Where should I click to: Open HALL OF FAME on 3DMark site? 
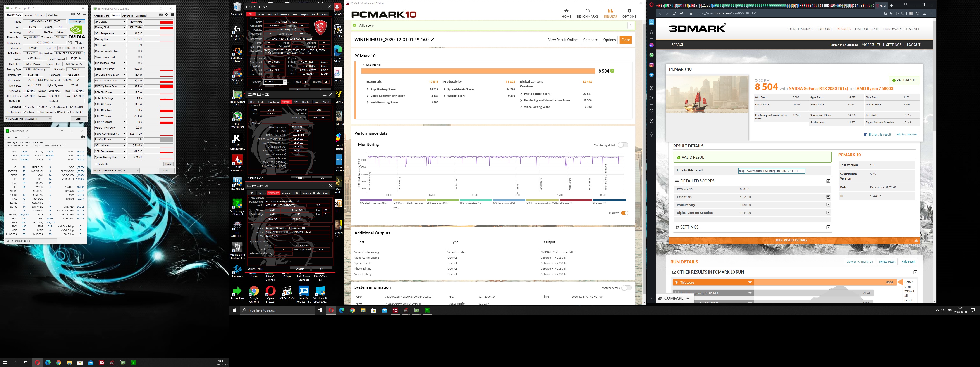coord(867,29)
